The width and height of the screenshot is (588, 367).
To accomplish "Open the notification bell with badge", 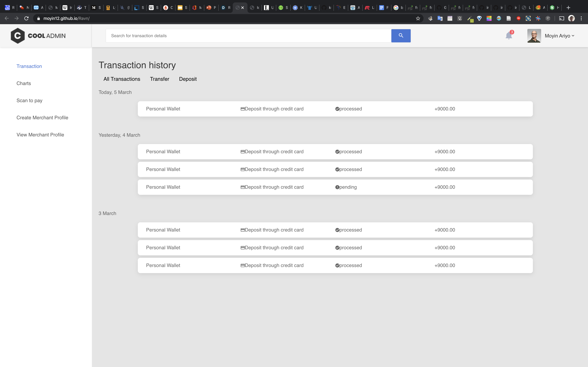I will 509,36.
